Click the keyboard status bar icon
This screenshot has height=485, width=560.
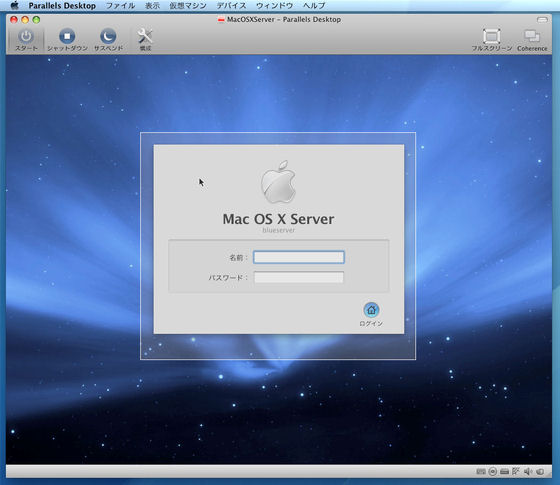pos(481,472)
